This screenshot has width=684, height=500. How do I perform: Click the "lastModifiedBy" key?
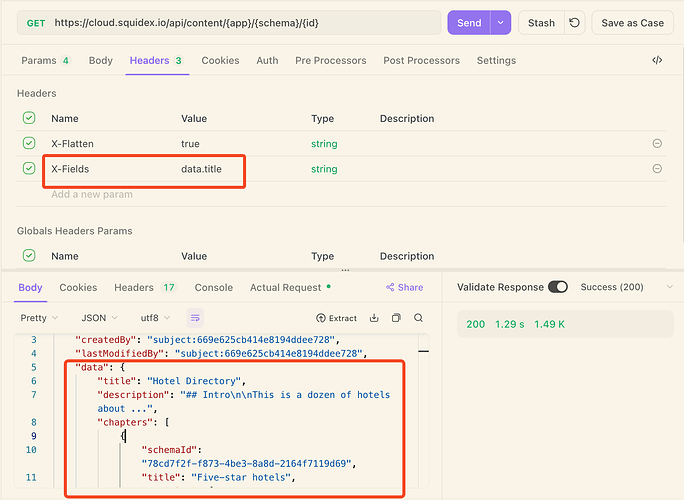click(120, 353)
